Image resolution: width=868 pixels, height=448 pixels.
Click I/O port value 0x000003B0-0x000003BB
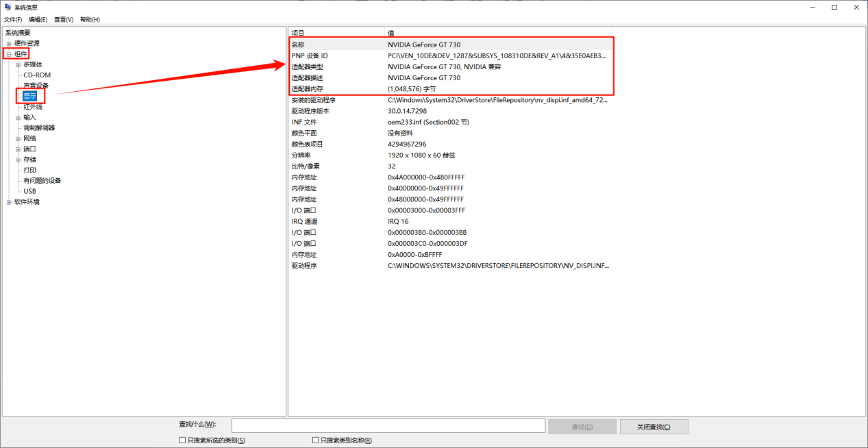[427, 232]
